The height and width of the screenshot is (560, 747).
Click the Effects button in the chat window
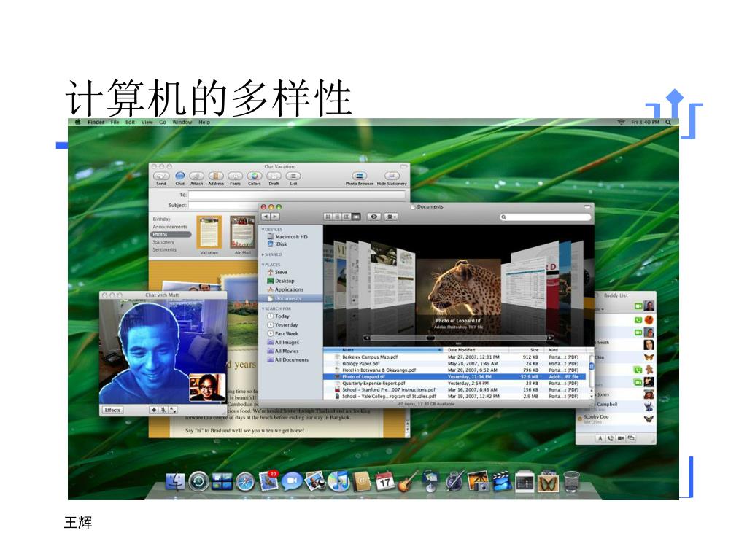tap(113, 410)
